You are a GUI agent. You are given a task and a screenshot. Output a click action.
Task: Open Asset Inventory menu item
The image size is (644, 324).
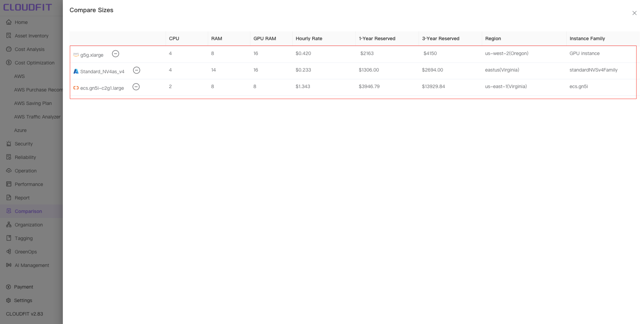[31, 36]
